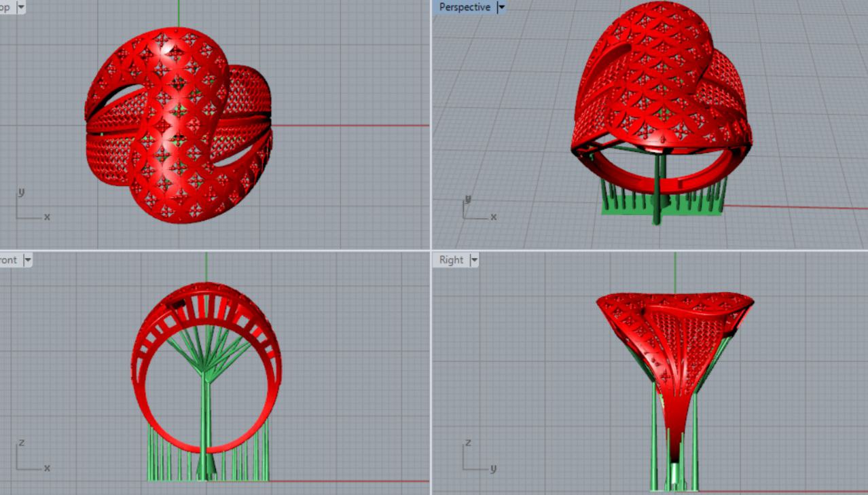Click the XZ axis icon in Front viewport
Viewport: 868px width, 495px height.
click(x=30, y=459)
